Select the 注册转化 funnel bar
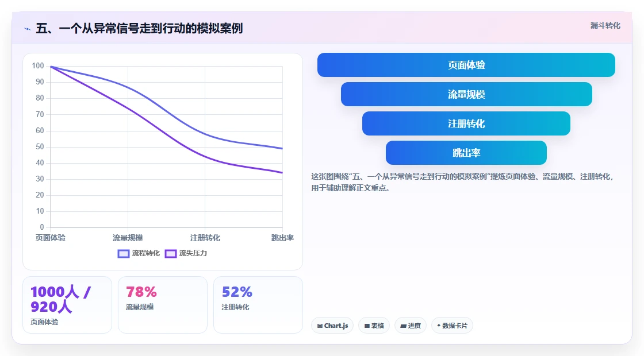Viewport: 644px width, 356px height. 466,123
